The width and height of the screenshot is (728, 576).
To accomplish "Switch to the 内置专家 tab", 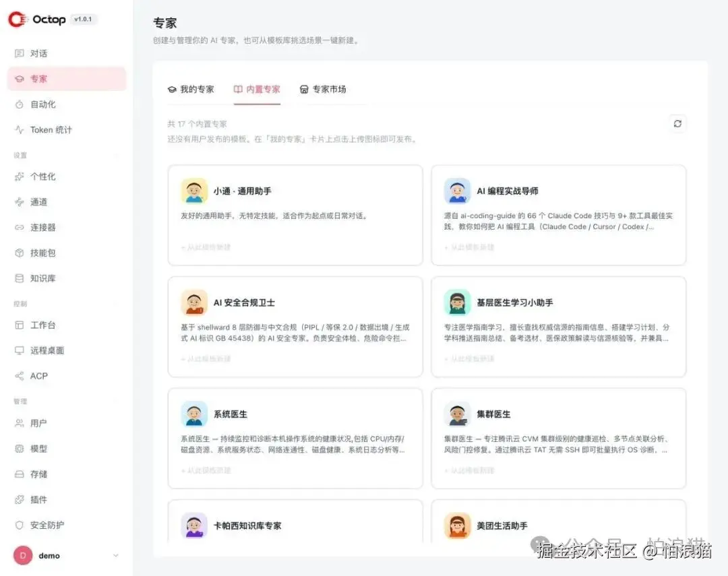I will coord(257,89).
